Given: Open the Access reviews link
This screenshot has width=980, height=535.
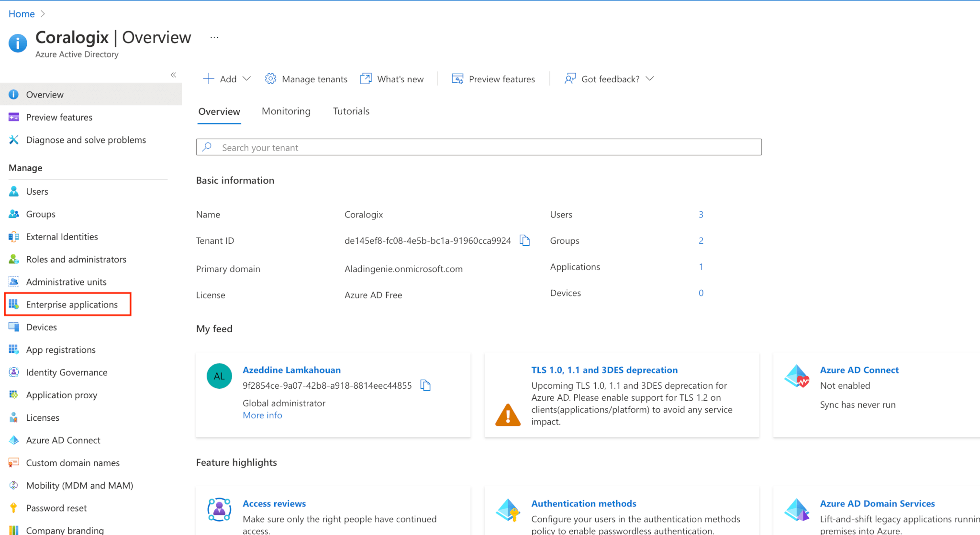Looking at the screenshot, I should [274, 503].
